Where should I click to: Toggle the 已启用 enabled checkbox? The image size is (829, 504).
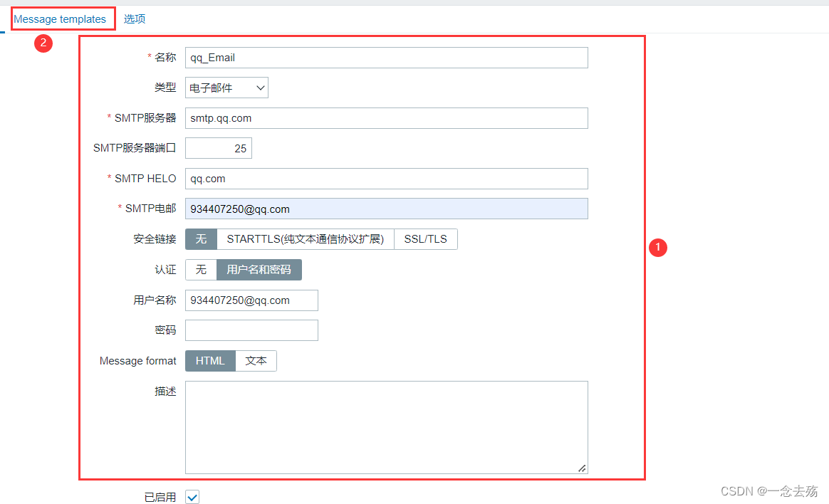point(192,497)
